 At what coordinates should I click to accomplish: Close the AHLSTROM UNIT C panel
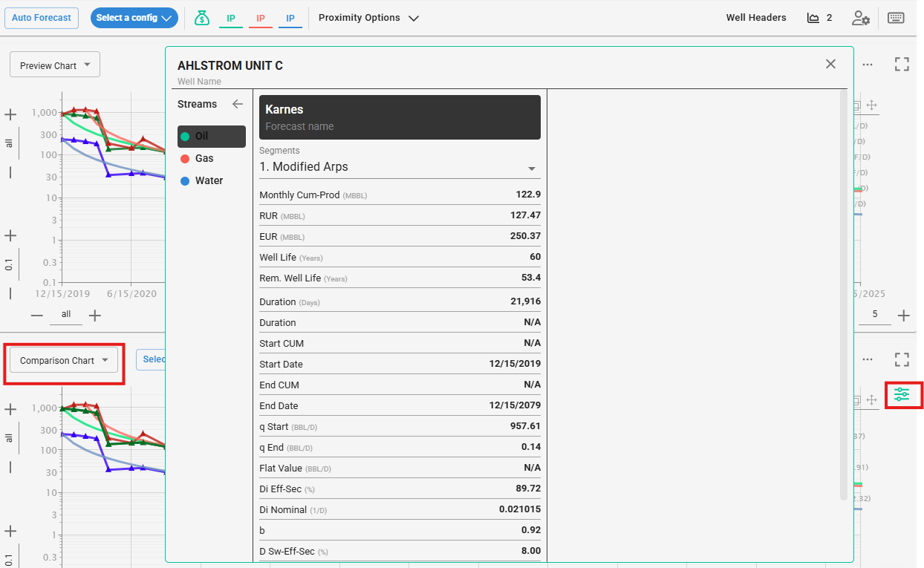pos(830,64)
